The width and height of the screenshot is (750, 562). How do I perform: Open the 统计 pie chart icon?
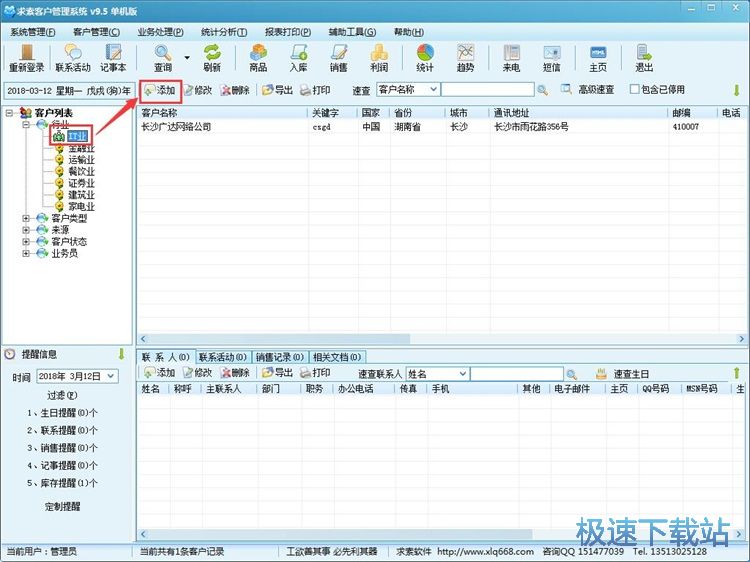pos(425,58)
